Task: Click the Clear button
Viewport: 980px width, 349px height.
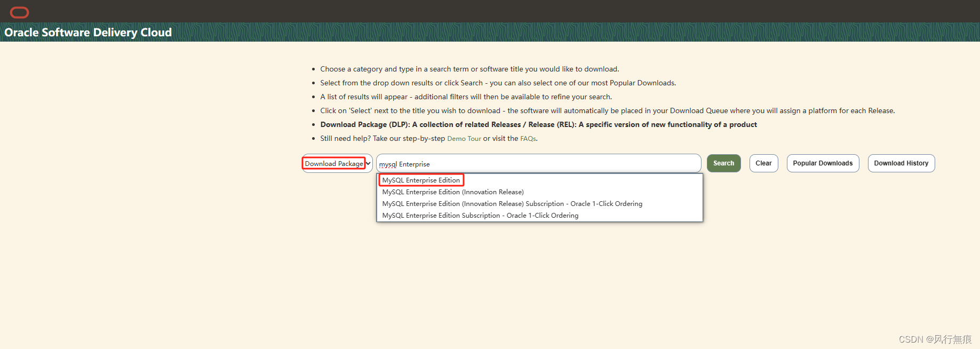Action: click(763, 163)
